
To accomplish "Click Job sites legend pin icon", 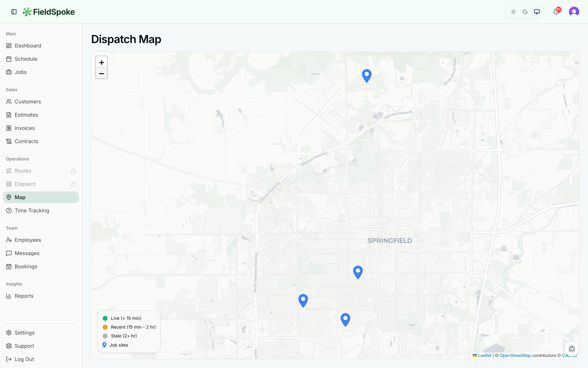I will [105, 345].
